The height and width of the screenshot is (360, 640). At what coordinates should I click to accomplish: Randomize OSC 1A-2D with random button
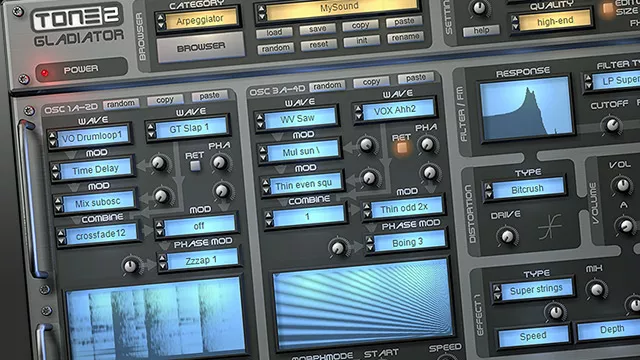click(121, 104)
